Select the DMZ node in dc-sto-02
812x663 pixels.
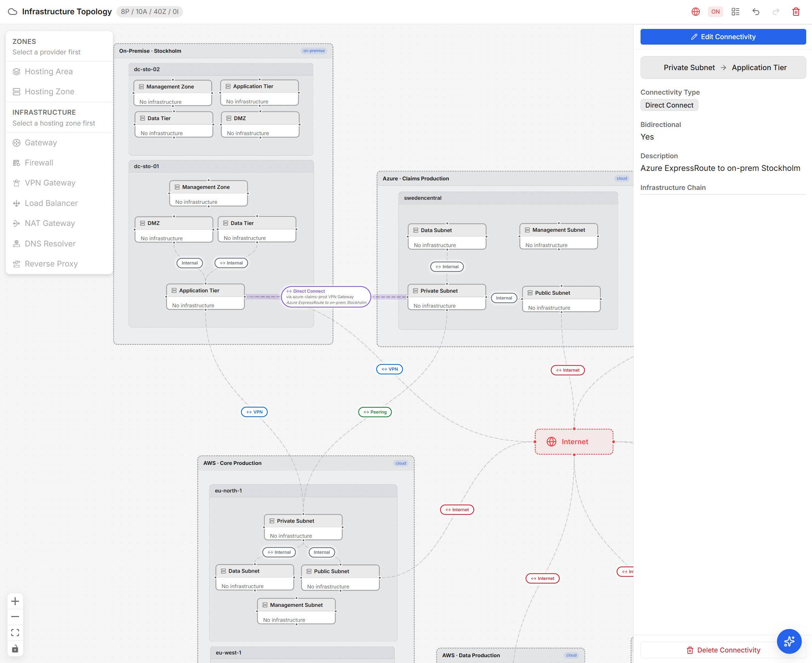(260, 125)
